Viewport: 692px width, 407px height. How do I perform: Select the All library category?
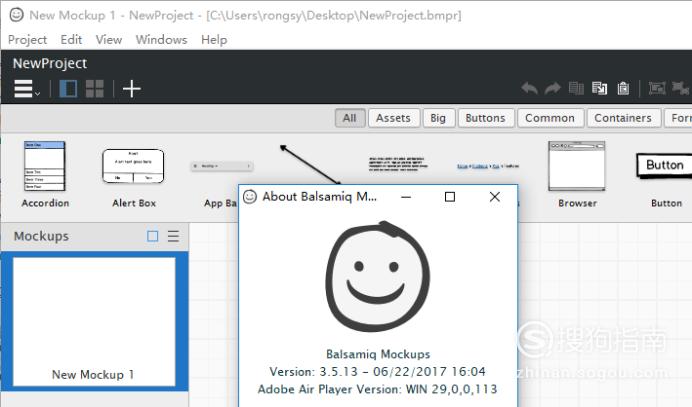[350, 118]
